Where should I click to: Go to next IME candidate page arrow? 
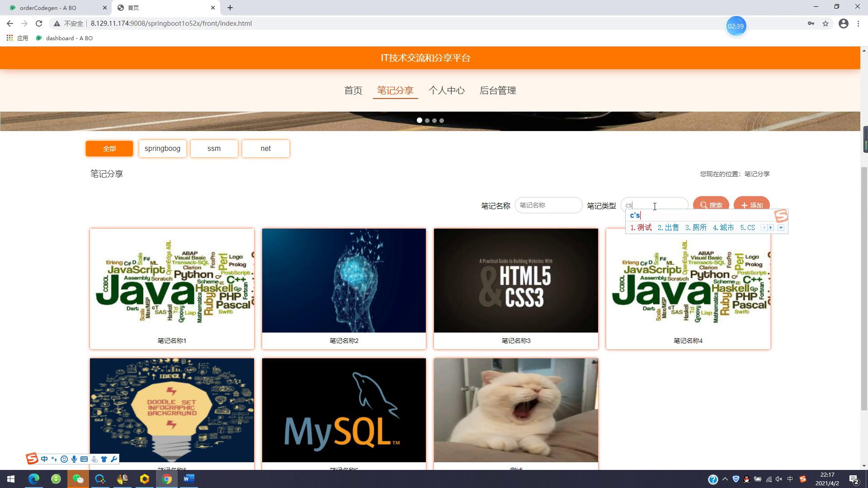[771, 228]
